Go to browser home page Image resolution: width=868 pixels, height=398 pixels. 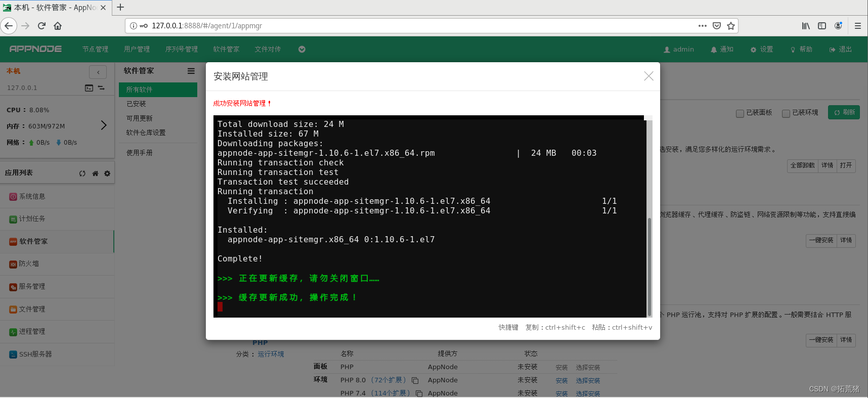pyautogui.click(x=58, y=26)
